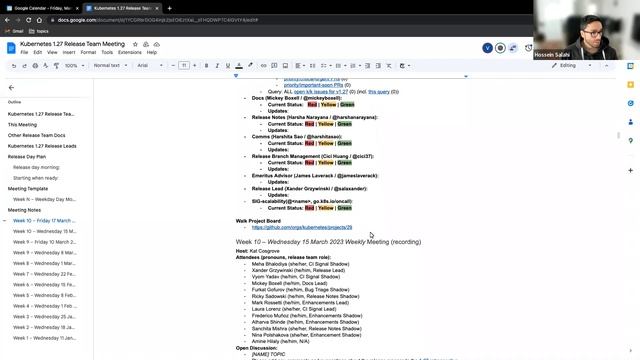640x360 pixels.
Task: Jump to Release Day Plan in outline
Action: coord(27,157)
